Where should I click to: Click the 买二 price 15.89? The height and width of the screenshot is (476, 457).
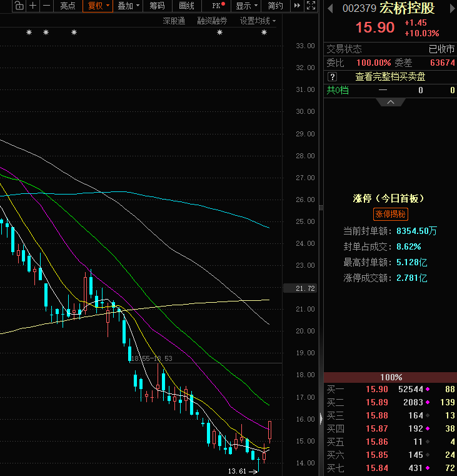click(x=377, y=402)
